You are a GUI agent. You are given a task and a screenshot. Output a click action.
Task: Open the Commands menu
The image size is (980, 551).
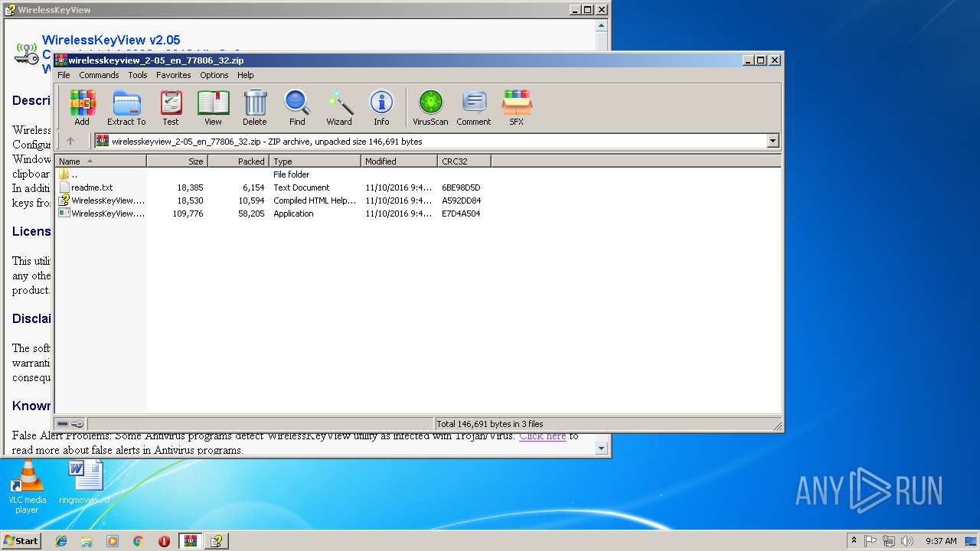pos(99,75)
